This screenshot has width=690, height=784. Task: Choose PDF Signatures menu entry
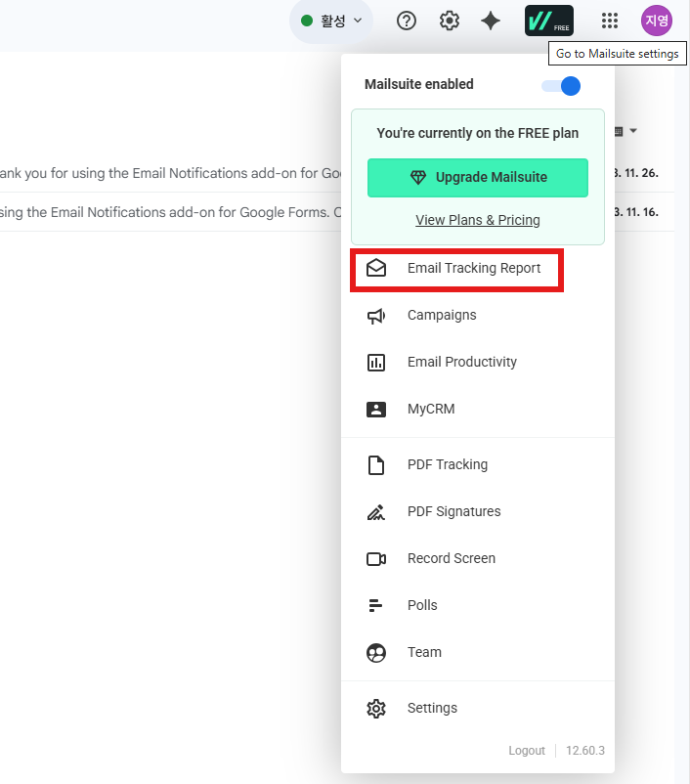(478, 512)
